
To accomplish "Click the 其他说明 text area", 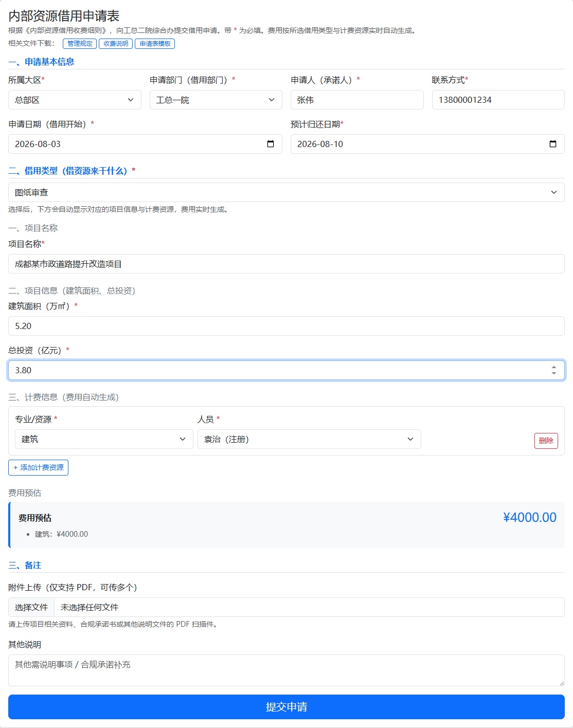I will click(286, 670).
